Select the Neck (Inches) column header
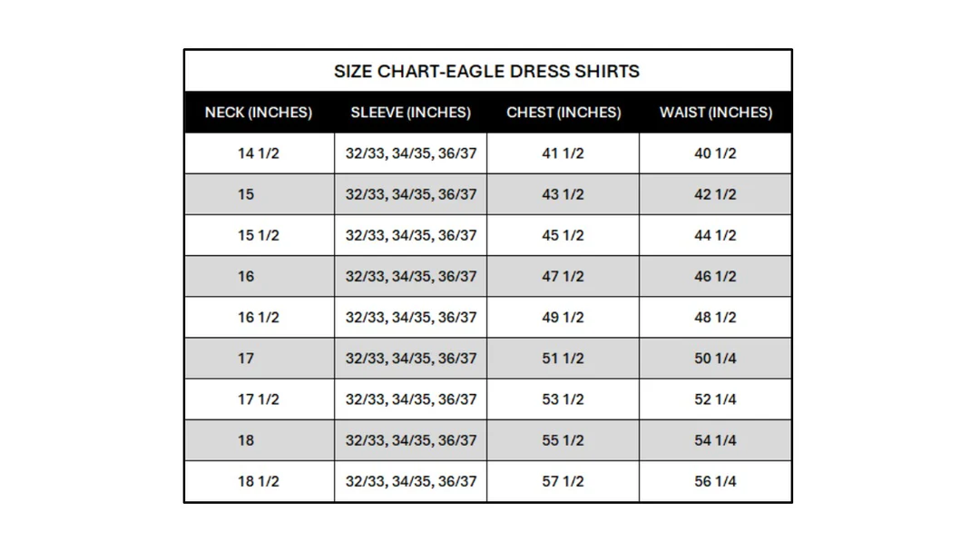Screen dimensions: 980x552 coord(259,113)
